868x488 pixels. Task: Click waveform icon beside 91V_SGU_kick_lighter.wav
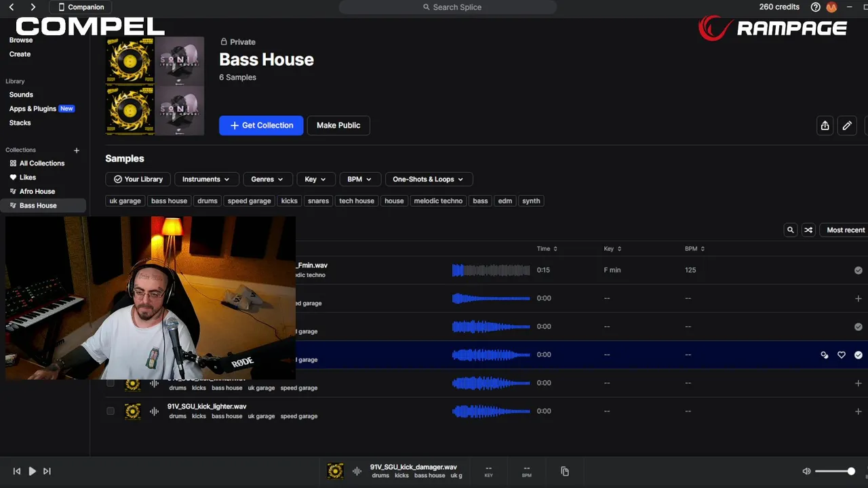point(154,411)
